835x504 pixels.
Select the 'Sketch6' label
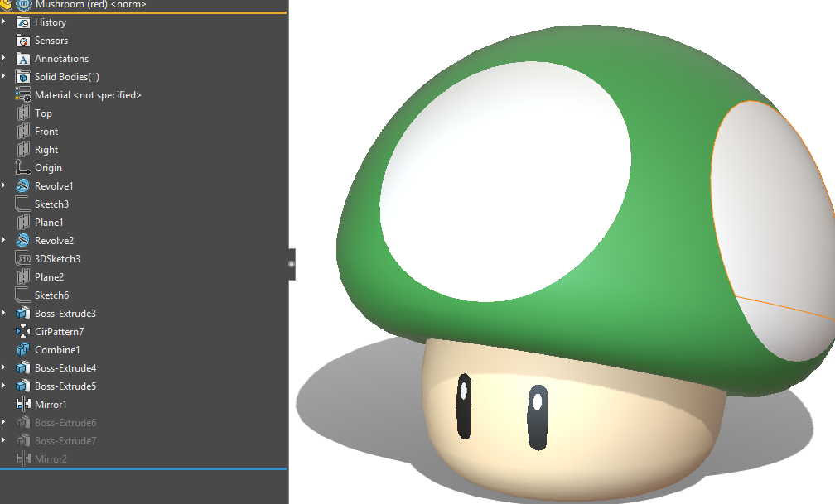(51, 295)
